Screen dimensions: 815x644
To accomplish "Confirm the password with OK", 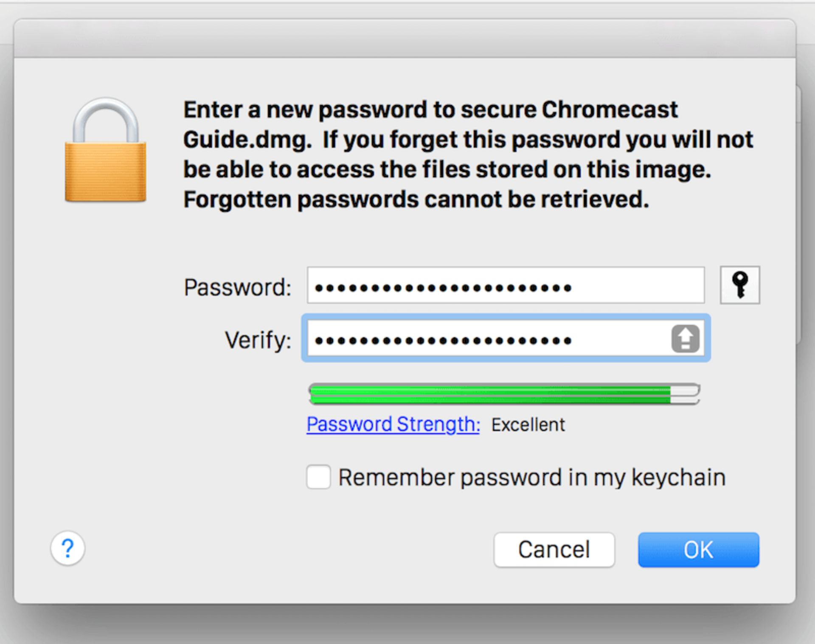I will click(x=698, y=550).
